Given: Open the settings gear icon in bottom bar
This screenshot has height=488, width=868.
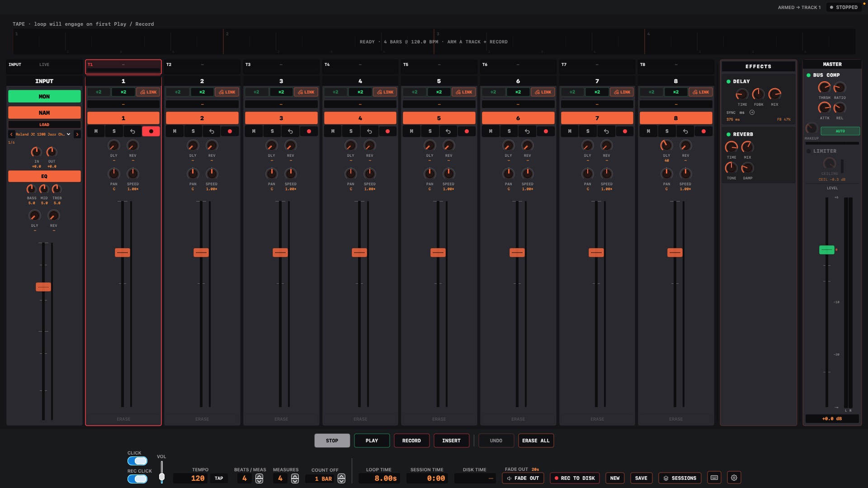Looking at the screenshot, I should point(734,478).
